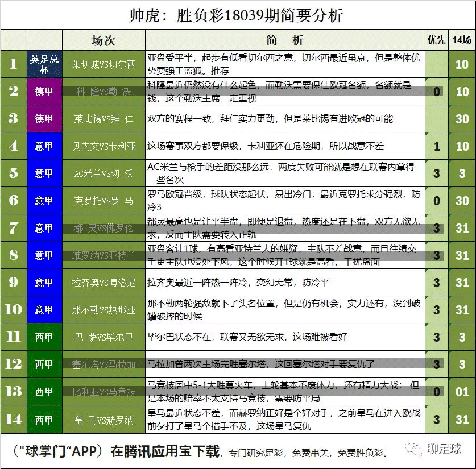The width and height of the screenshot is (476, 469).
Task: Click the row number 14 cell
Action: pos(14,420)
